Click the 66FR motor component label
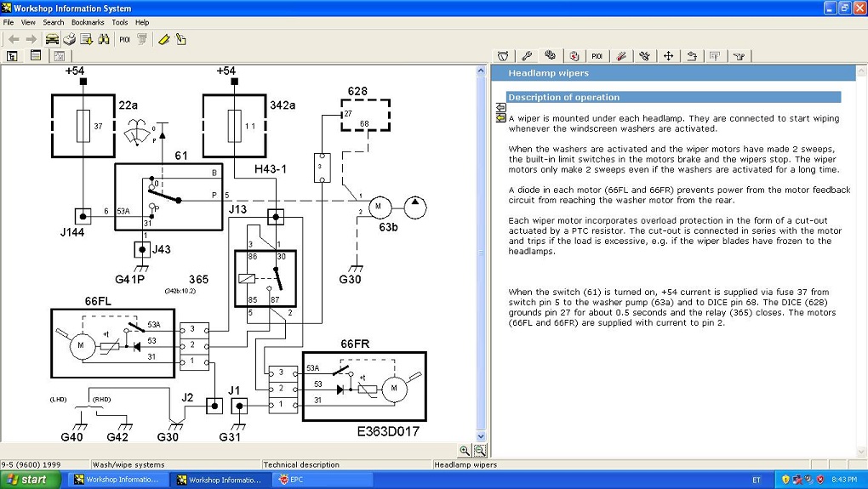Viewport: 868px width, 489px height. tap(355, 344)
